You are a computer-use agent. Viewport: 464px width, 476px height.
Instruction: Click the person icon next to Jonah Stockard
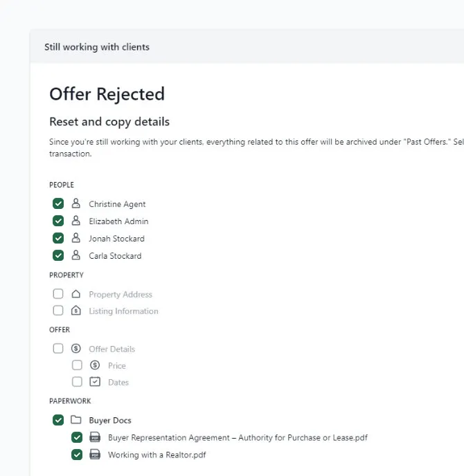pos(76,238)
